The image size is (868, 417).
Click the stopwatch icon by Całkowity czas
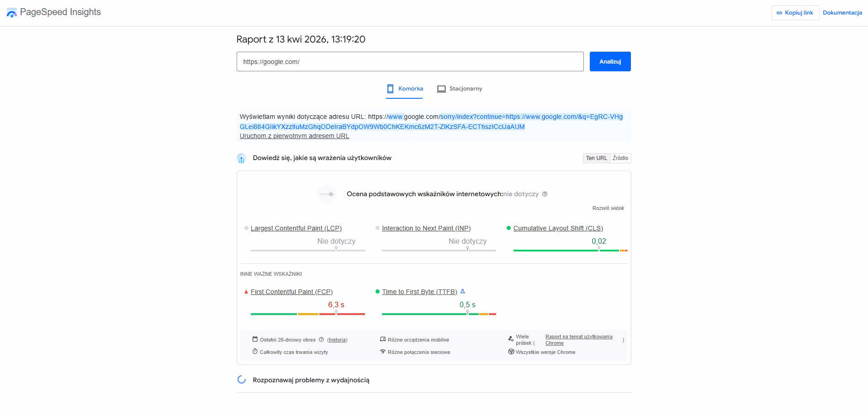click(255, 352)
